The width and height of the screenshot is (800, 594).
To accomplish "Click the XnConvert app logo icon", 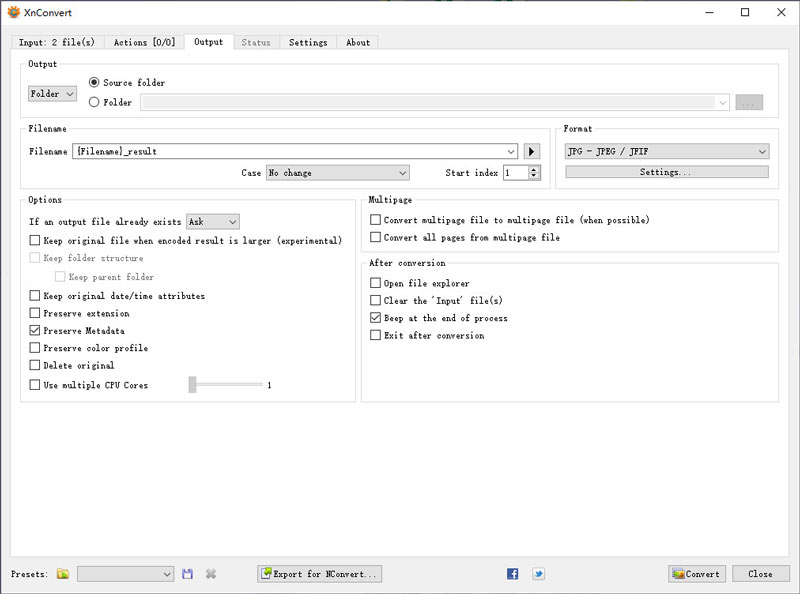I will pos(14,12).
